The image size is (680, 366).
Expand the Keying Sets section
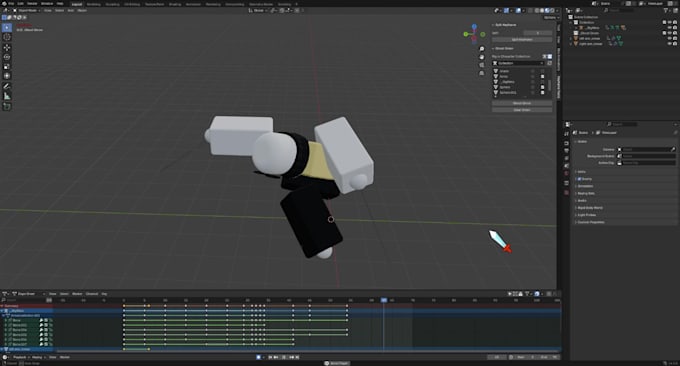586,193
